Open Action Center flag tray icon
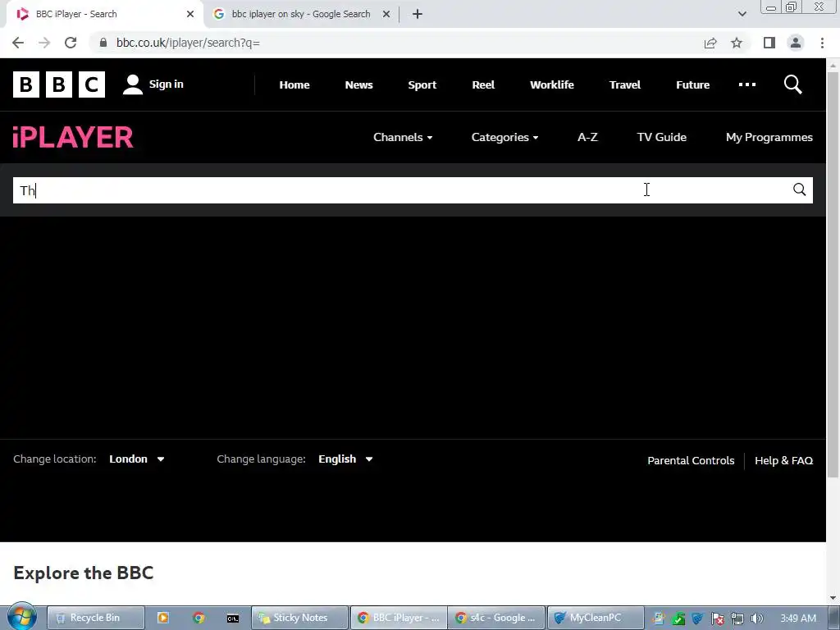 tap(717, 619)
